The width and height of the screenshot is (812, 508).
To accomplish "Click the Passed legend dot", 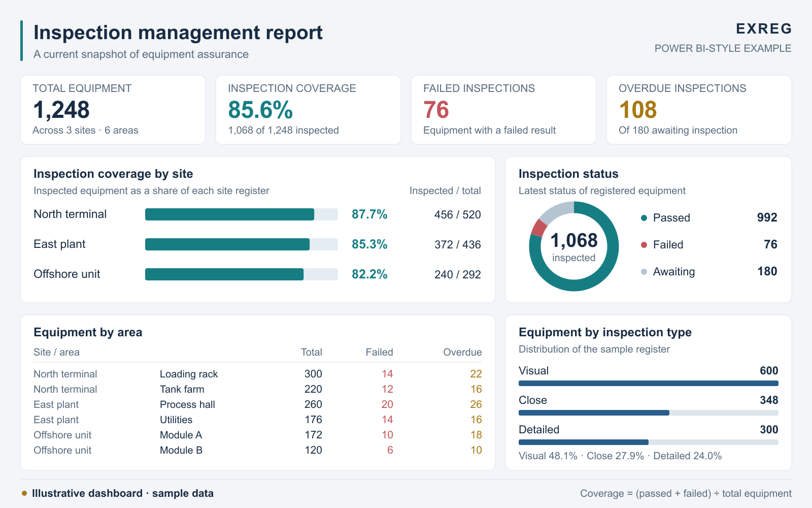I will click(644, 218).
